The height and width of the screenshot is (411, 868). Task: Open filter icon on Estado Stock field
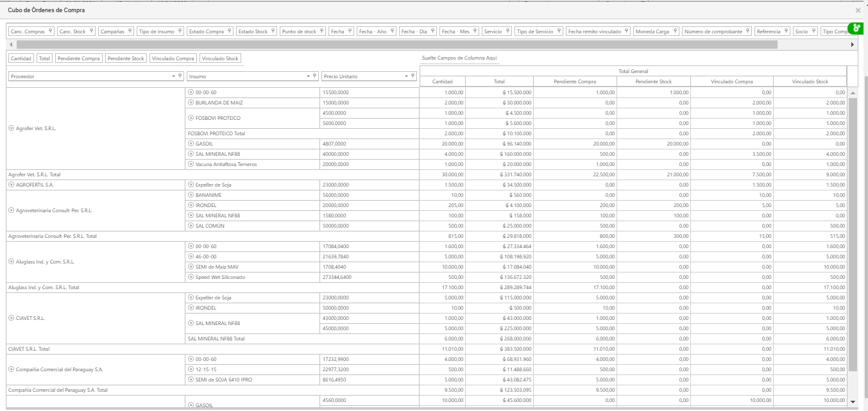point(273,31)
